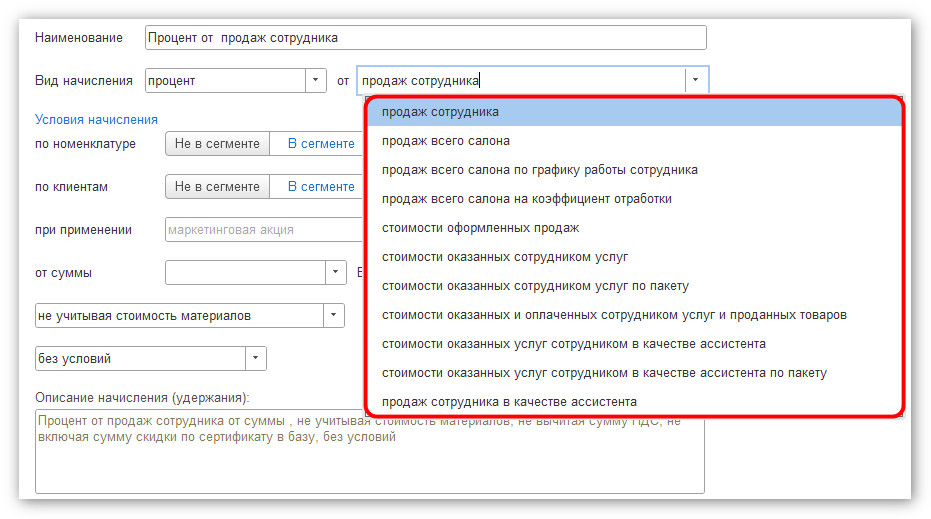Click the Наименование name input field

coord(425,37)
